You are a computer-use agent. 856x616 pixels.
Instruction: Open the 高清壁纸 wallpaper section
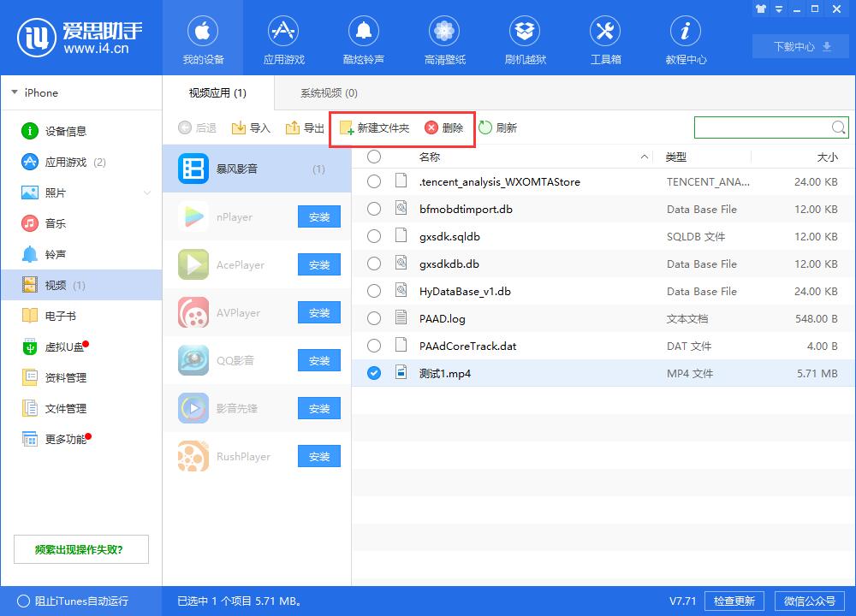(444, 38)
